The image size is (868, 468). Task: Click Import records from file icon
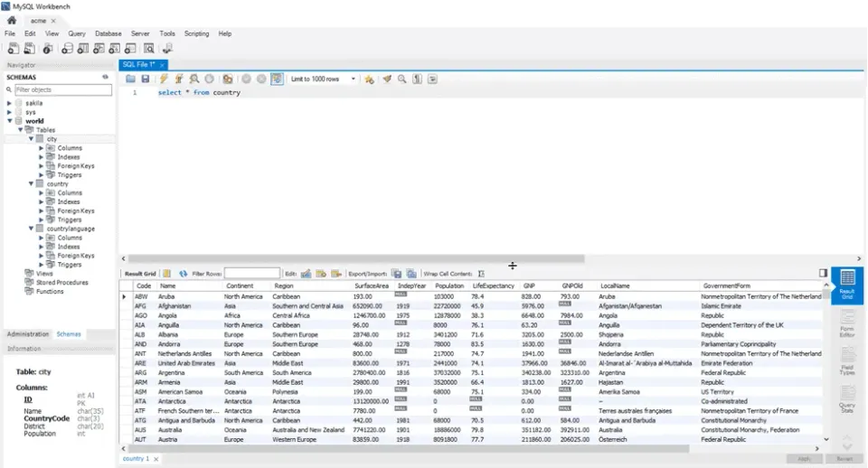click(411, 274)
